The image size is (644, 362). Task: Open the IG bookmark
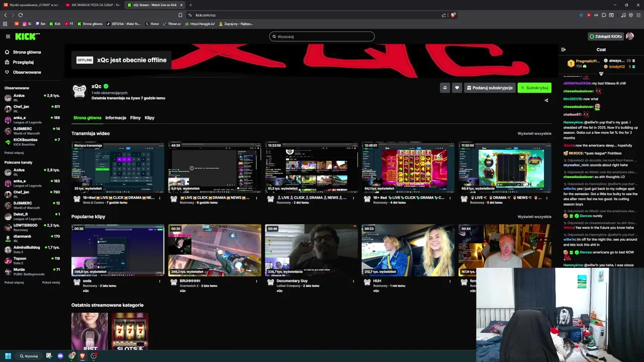tap(27, 24)
